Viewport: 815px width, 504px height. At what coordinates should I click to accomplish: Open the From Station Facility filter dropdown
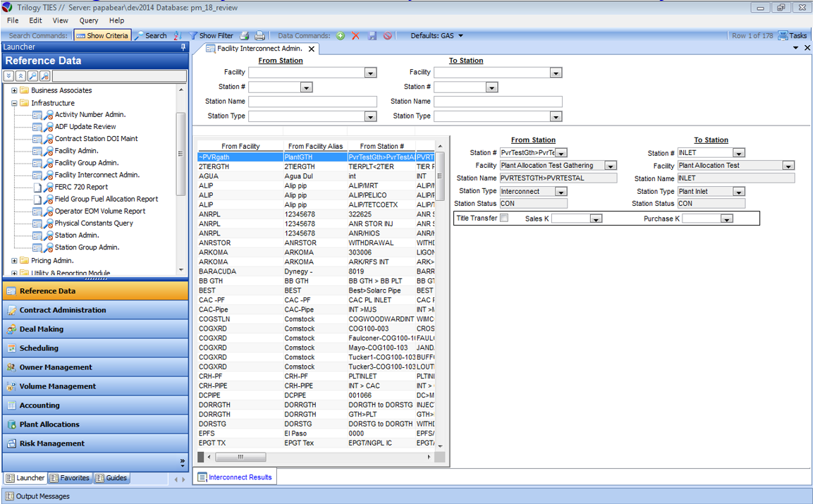click(370, 73)
